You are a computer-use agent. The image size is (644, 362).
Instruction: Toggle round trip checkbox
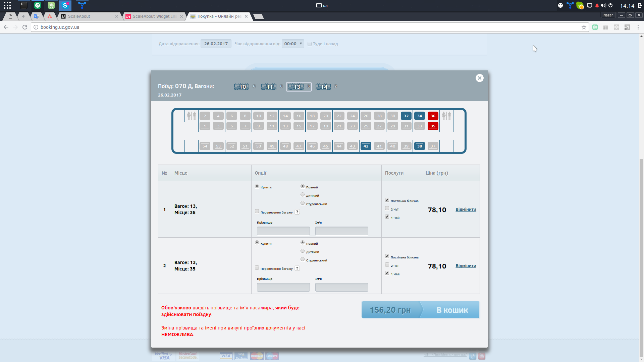click(x=310, y=44)
